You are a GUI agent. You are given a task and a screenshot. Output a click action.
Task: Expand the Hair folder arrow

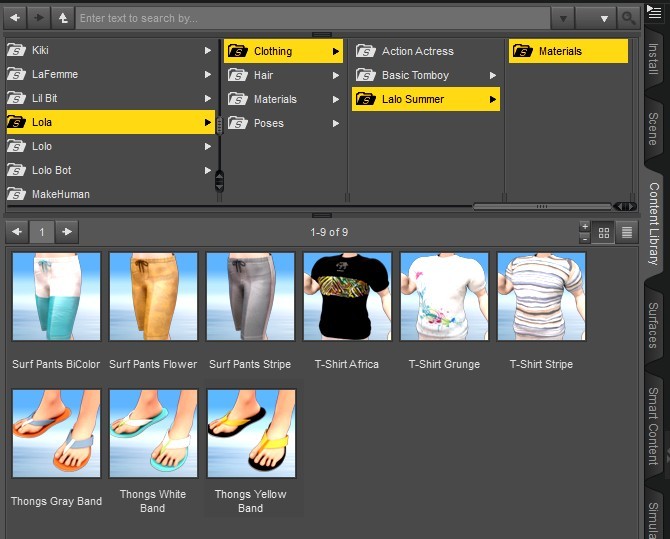point(336,75)
